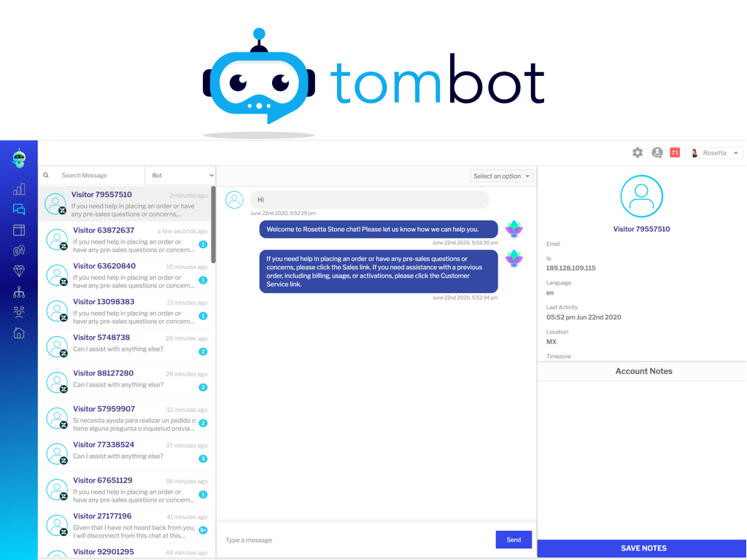Open the Bot filter dropdown

coord(179,175)
